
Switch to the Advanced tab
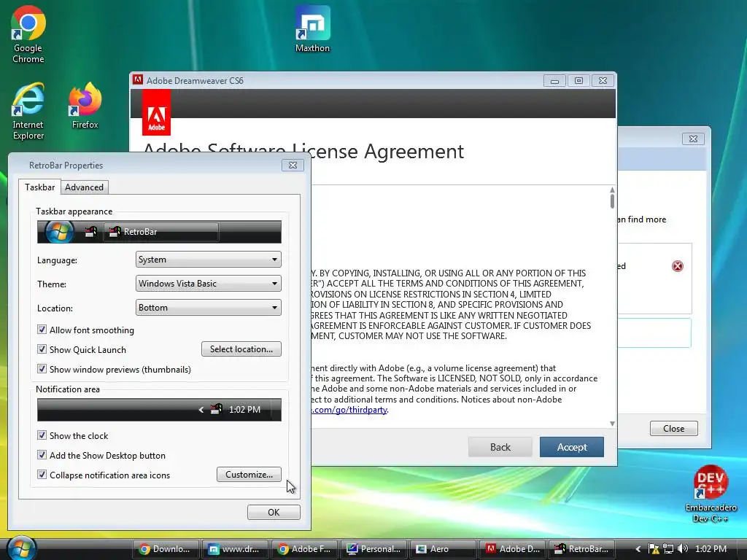point(85,187)
